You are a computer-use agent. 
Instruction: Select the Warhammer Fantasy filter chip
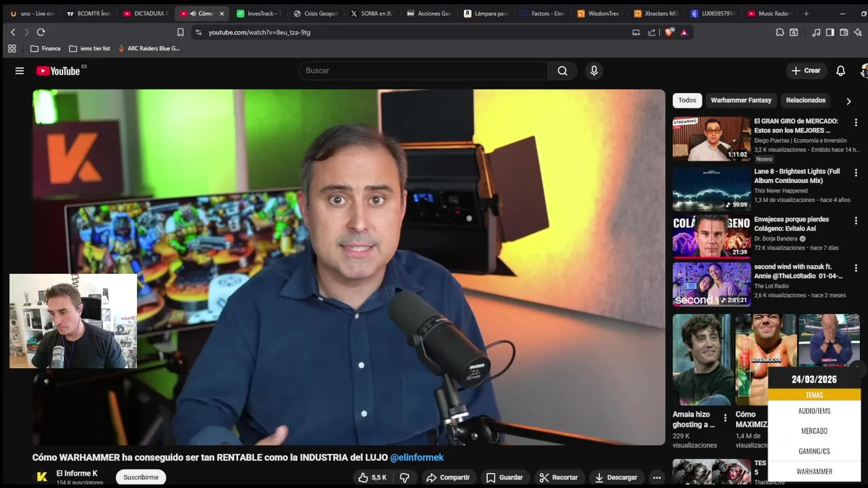click(741, 100)
